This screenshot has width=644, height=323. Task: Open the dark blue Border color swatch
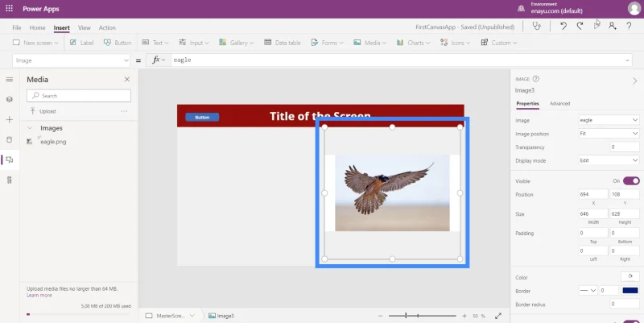click(x=630, y=291)
